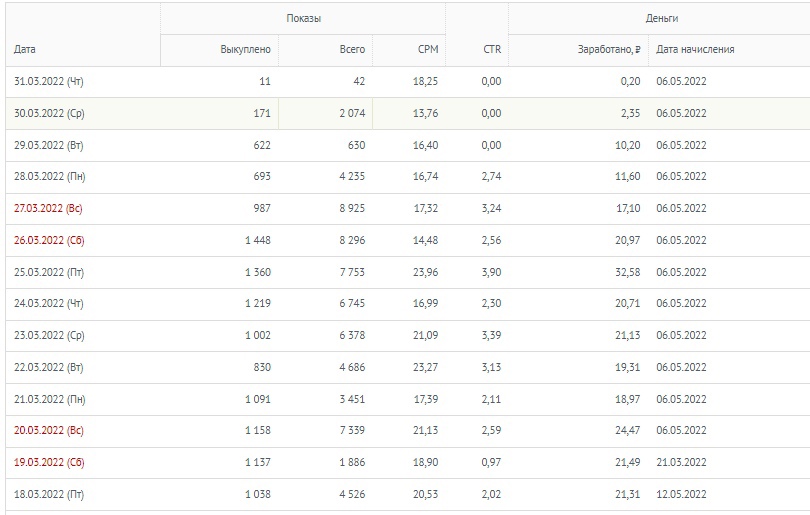The image size is (810, 515).
Task: Select the Дата начисления column header
Action: pos(695,49)
